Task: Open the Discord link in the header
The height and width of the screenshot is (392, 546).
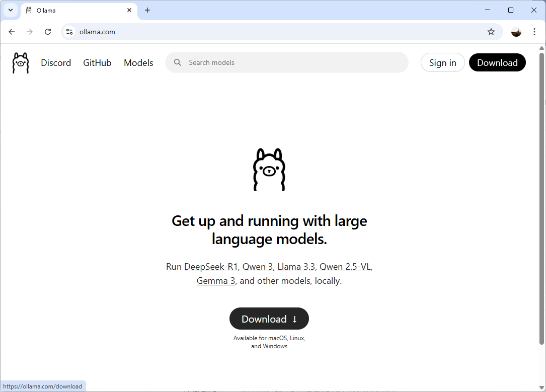Action: 56,63
